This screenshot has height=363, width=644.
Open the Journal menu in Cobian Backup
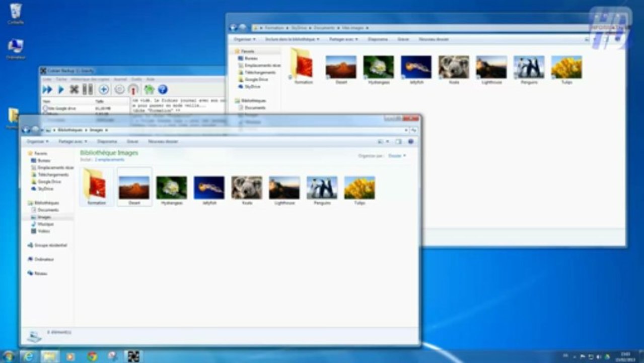pyautogui.click(x=120, y=79)
